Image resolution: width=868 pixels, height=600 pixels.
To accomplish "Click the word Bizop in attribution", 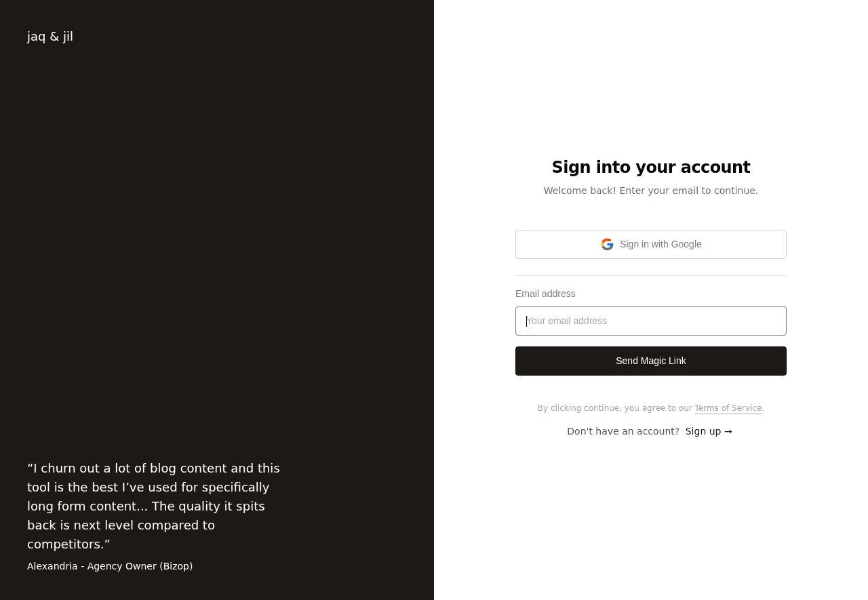I will tap(176, 566).
